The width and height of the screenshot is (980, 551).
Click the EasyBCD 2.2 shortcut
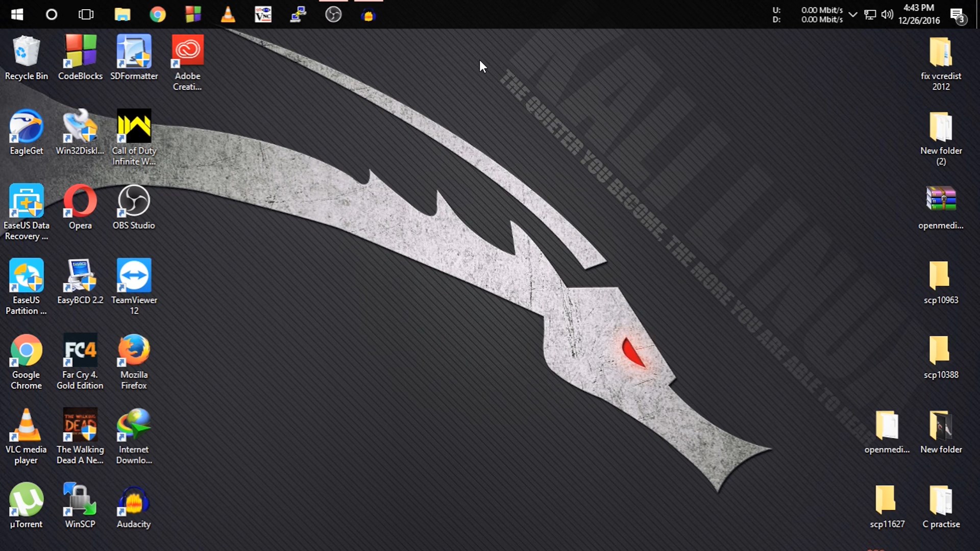[80, 281]
